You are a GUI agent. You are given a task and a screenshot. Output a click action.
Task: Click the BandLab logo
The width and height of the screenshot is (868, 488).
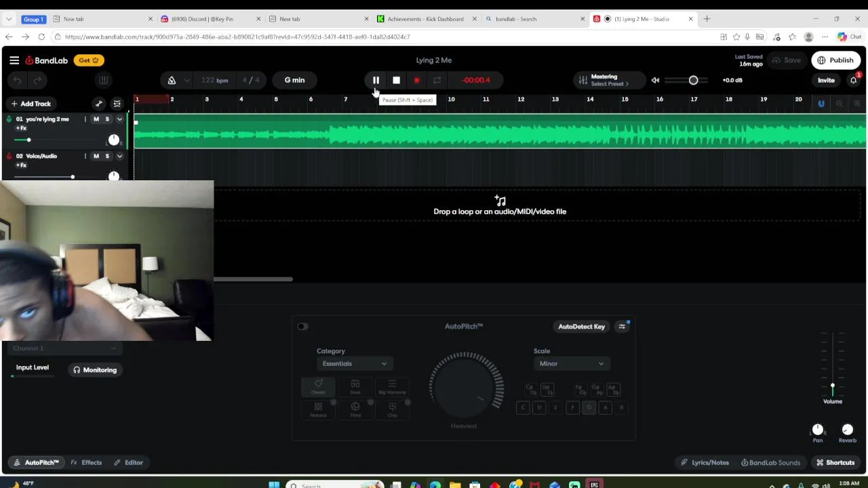coord(47,60)
